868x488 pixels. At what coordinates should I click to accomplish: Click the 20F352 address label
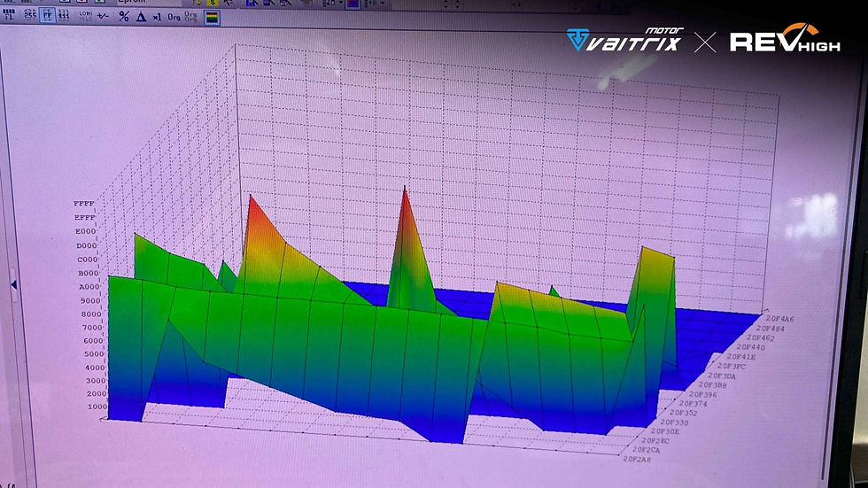pyautogui.click(x=684, y=413)
